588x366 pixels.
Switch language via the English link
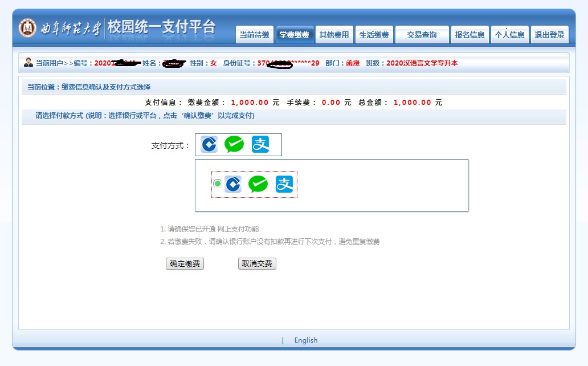pyautogui.click(x=306, y=340)
